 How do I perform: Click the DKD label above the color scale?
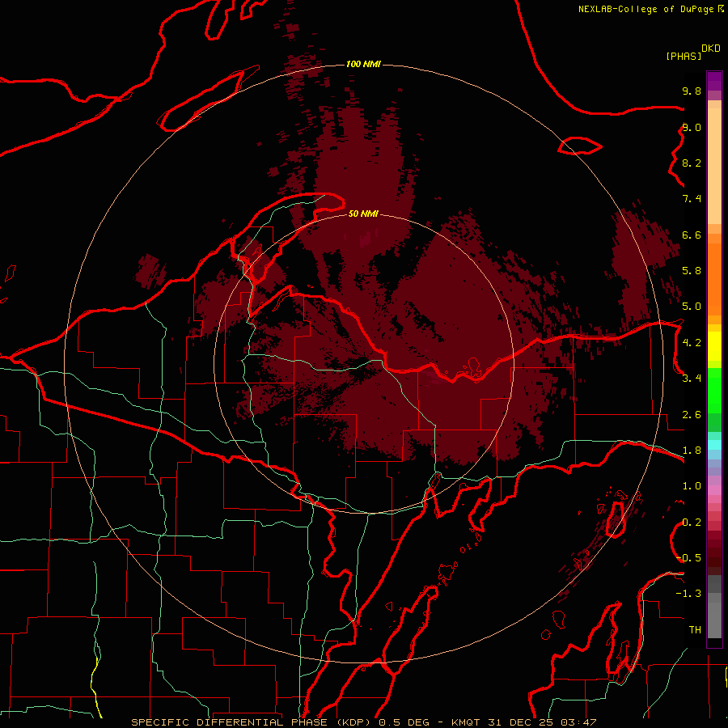pos(711,49)
